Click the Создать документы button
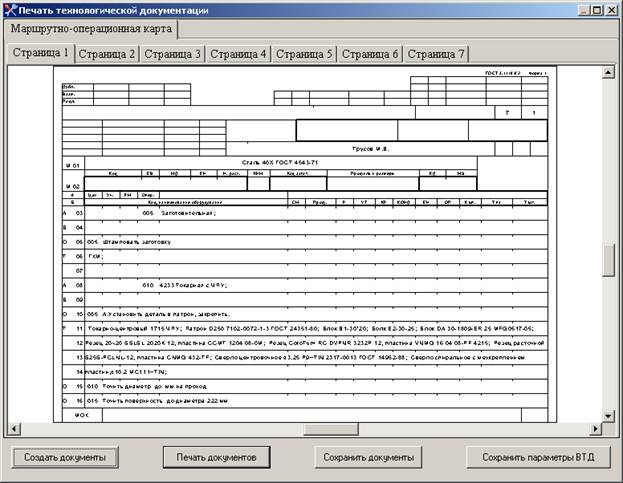The height and width of the screenshot is (483, 623). click(65, 458)
